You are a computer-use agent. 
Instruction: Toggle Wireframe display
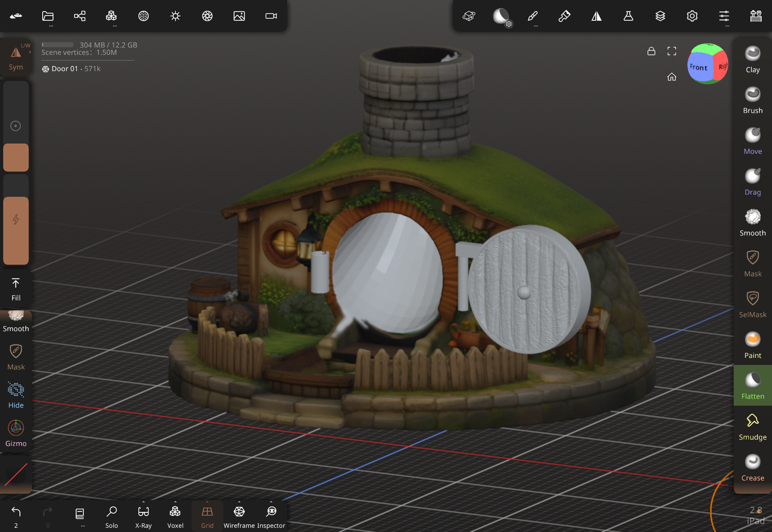(239, 517)
